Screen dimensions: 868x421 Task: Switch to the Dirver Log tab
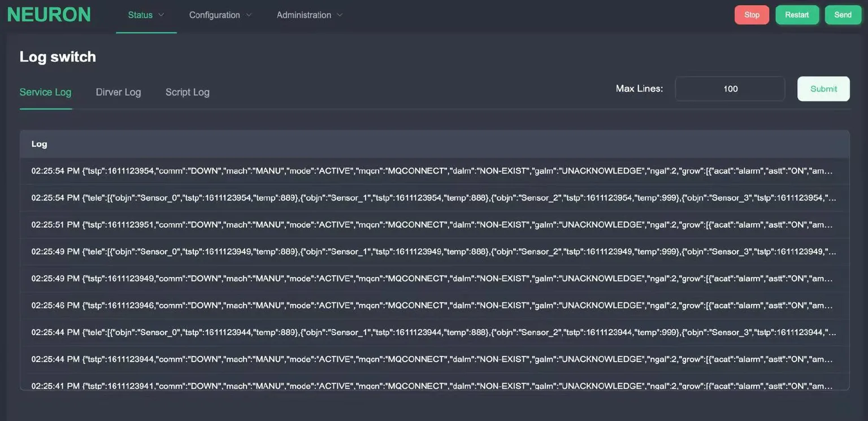(x=118, y=92)
